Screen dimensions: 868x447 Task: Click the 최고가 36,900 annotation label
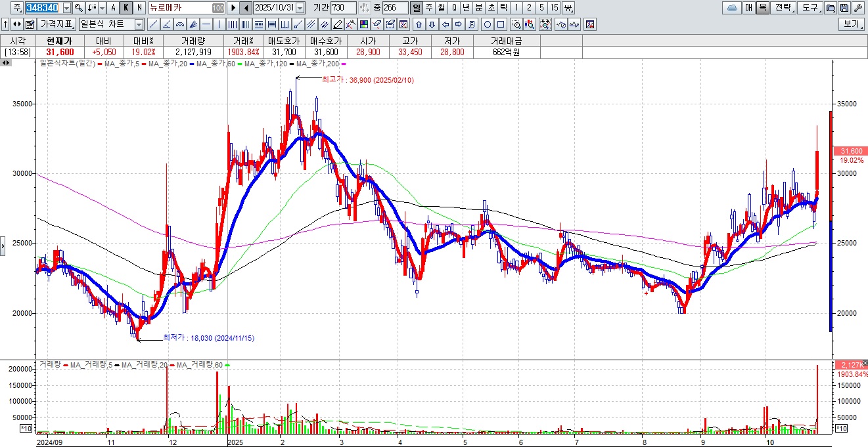pyautogui.click(x=367, y=80)
